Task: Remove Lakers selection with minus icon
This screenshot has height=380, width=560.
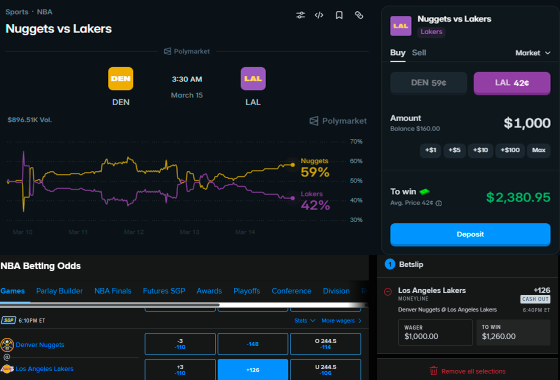Action: coord(388,292)
